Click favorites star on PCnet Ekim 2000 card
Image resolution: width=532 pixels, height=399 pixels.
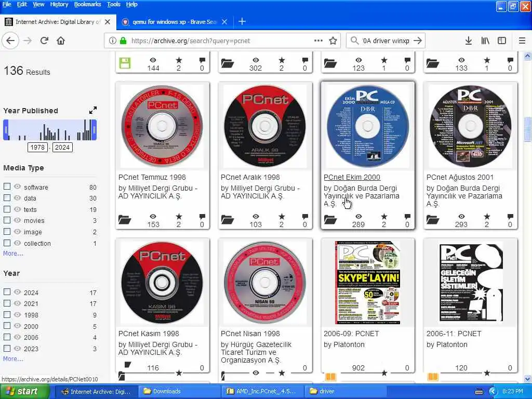(384, 217)
